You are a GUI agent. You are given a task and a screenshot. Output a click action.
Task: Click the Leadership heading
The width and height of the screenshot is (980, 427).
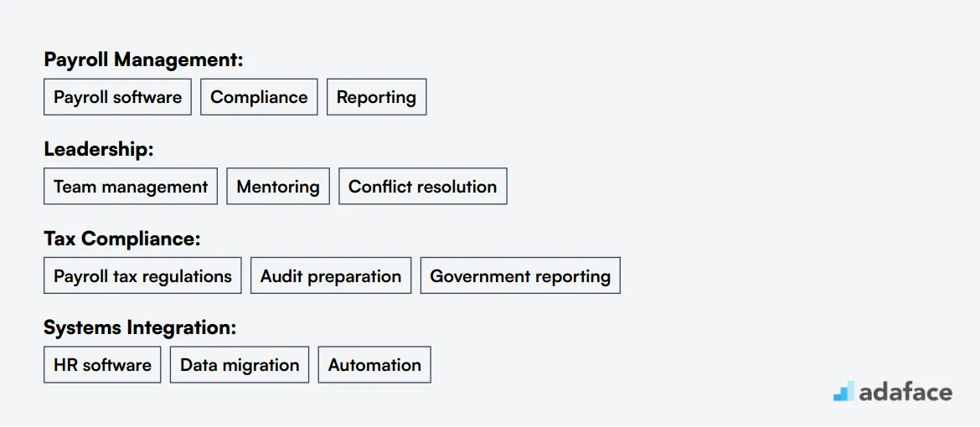coord(98,149)
